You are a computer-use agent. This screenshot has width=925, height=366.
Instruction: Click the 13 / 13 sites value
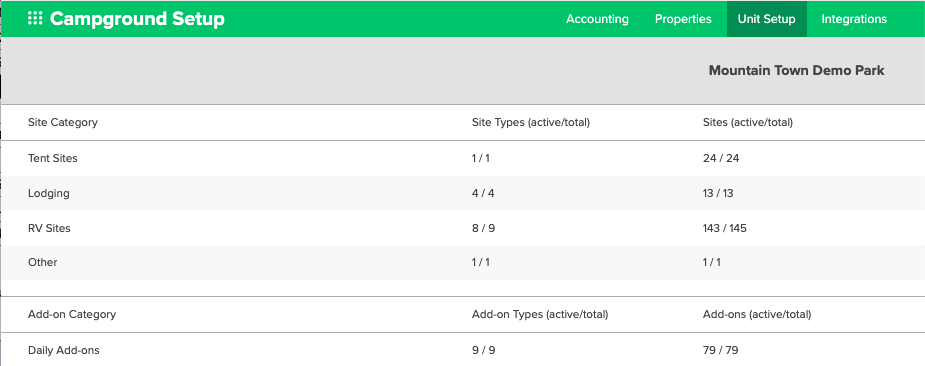(x=718, y=193)
